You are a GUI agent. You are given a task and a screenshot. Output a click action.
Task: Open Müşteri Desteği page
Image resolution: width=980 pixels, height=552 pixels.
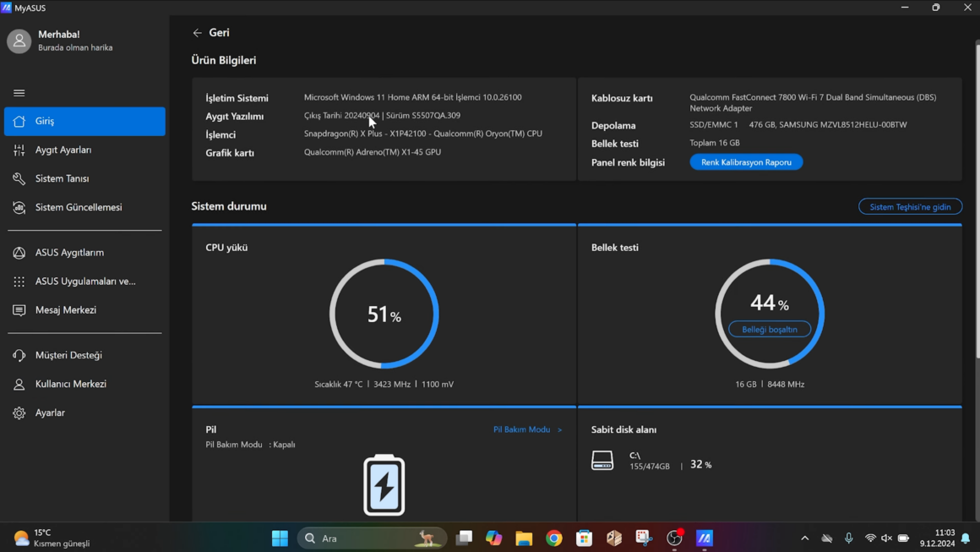pyautogui.click(x=85, y=355)
